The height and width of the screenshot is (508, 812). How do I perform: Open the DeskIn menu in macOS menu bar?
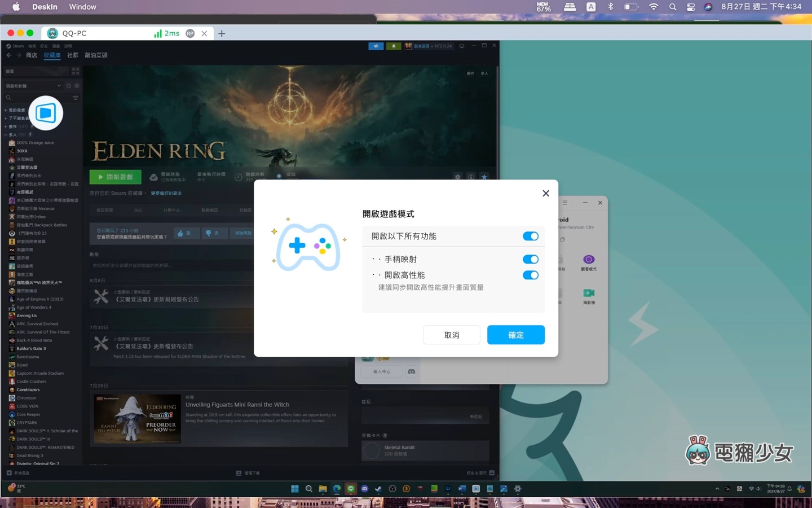click(x=45, y=7)
